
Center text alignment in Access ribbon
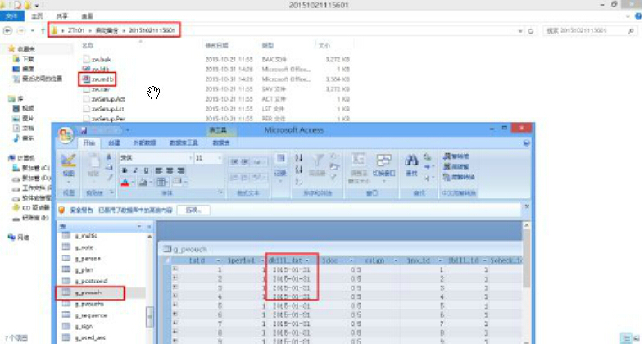170,170
